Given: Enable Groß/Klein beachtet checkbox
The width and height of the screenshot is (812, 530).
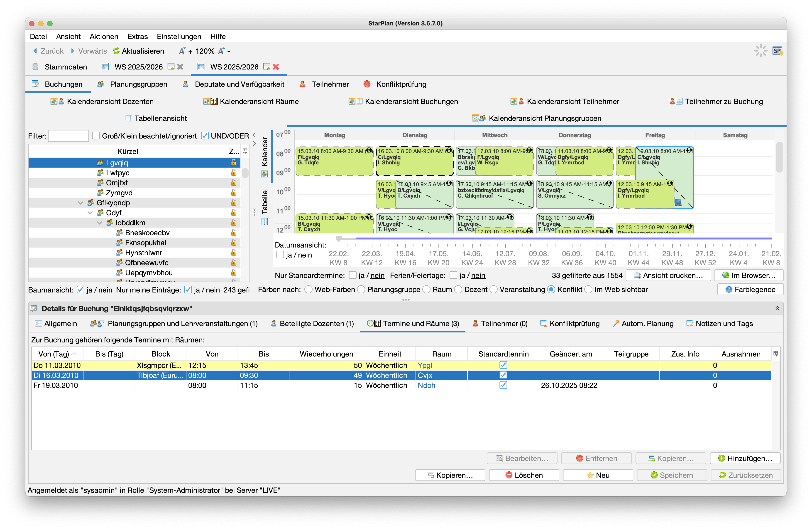Looking at the screenshot, I should [96, 136].
